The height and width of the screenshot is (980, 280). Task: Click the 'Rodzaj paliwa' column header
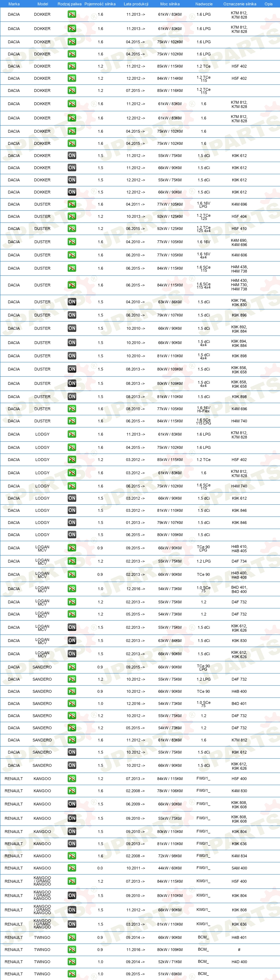tap(70, 4)
